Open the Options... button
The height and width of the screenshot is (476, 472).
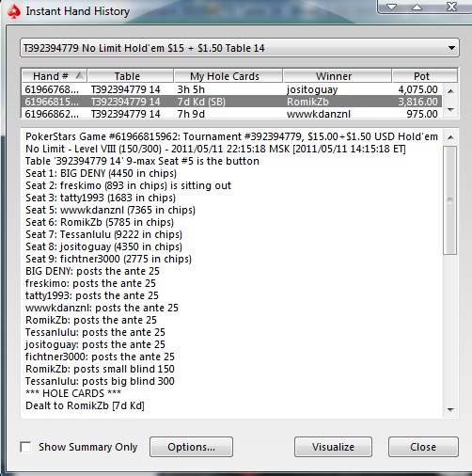click(191, 447)
